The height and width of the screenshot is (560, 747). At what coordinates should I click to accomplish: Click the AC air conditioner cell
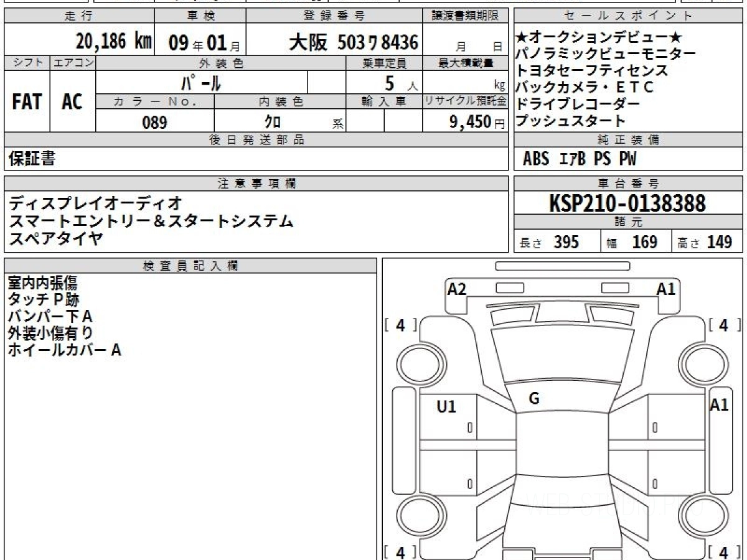(72, 102)
